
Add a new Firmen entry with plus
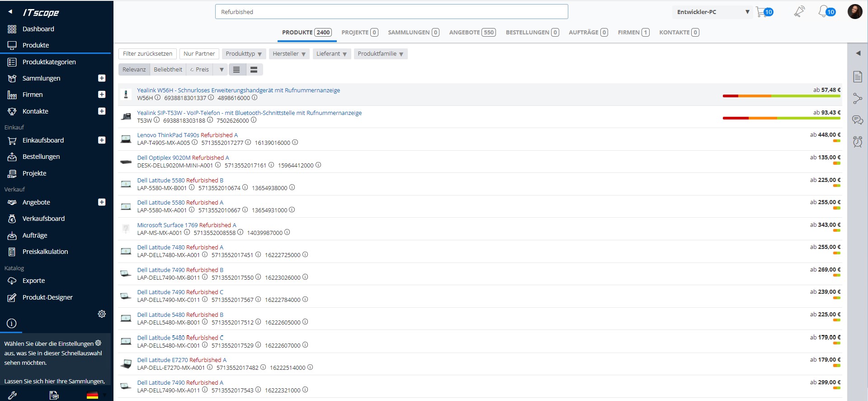pos(102,95)
